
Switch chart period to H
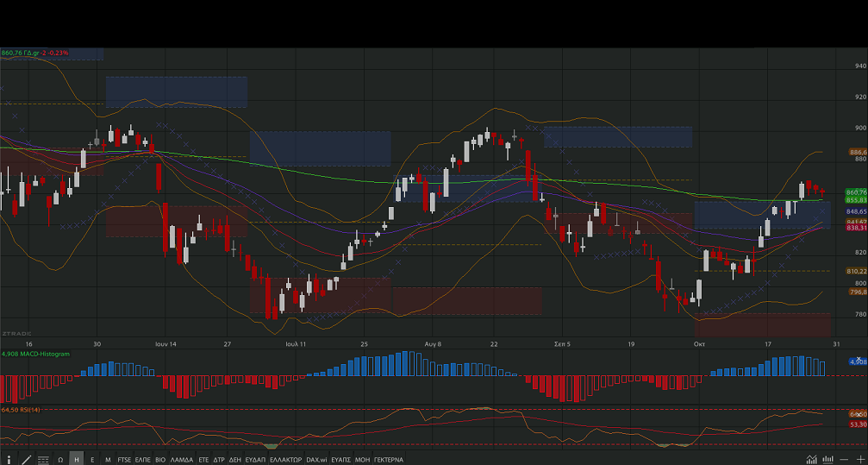[x=77, y=460]
